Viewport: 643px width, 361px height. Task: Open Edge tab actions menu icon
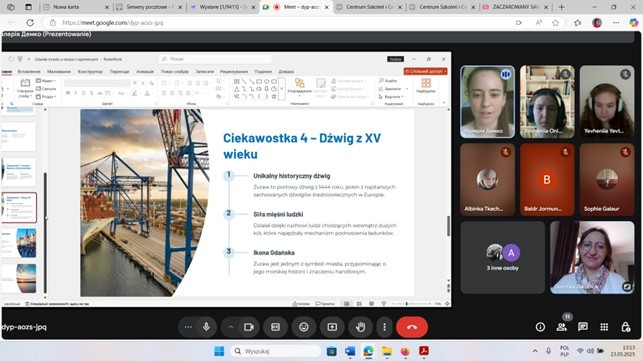click(28, 7)
